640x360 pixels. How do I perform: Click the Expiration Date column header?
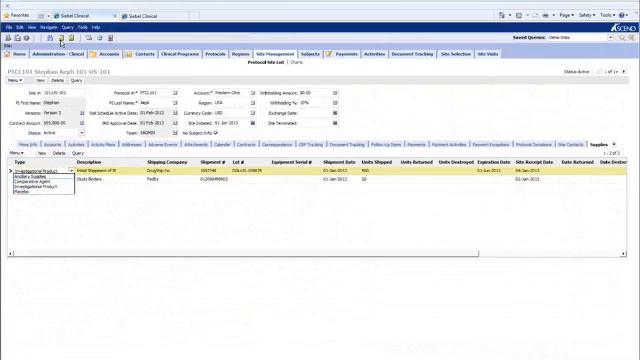point(493,162)
